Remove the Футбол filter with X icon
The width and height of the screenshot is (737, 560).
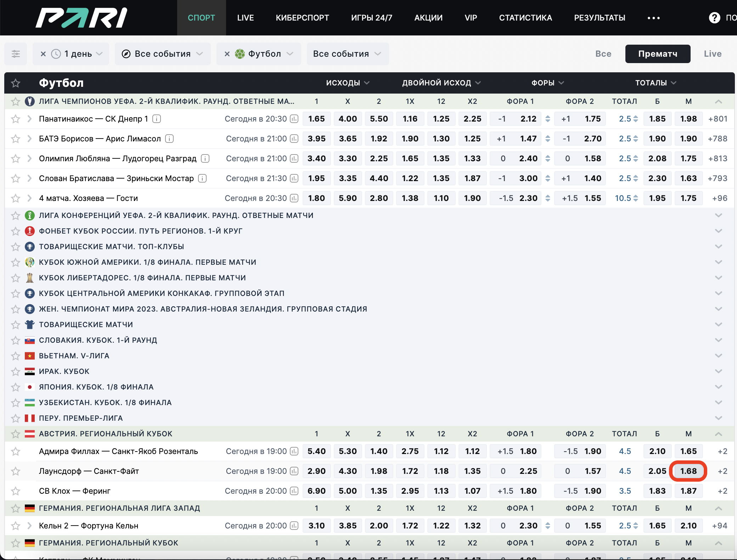coord(227,54)
